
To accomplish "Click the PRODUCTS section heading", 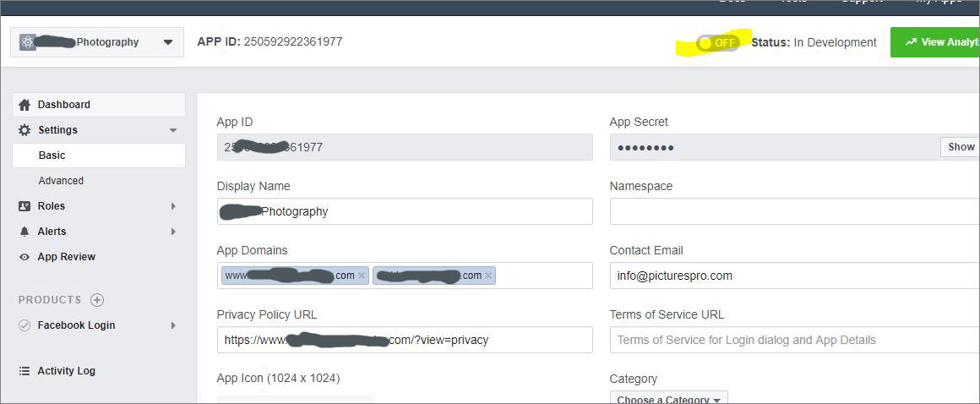I will pos(50,299).
